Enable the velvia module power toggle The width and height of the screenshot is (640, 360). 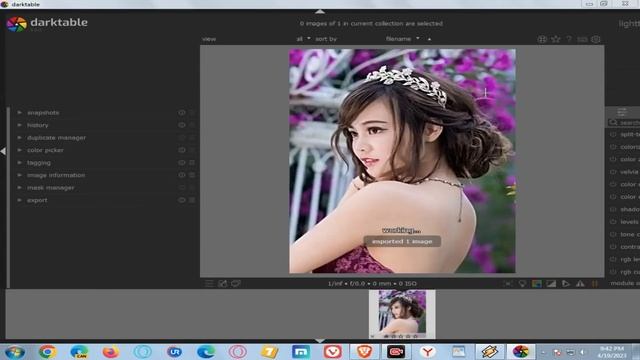click(x=613, y=172)
